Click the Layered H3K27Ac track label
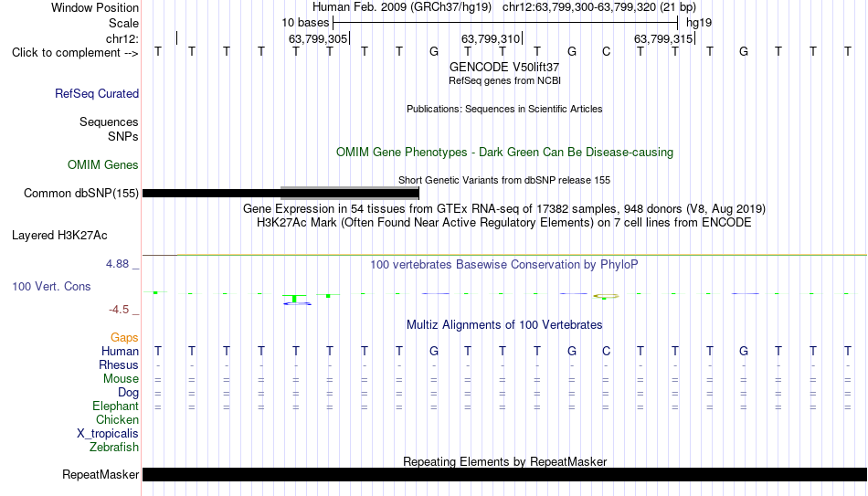868x496 pixels. (59, 236)
